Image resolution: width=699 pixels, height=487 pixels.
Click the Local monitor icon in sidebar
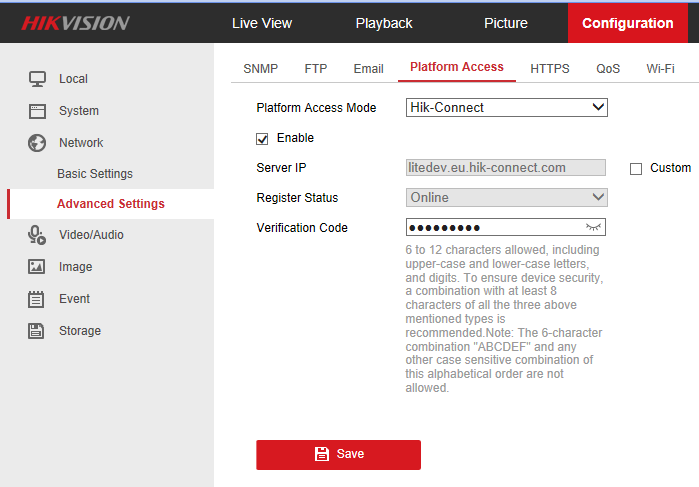pos(37,79)
